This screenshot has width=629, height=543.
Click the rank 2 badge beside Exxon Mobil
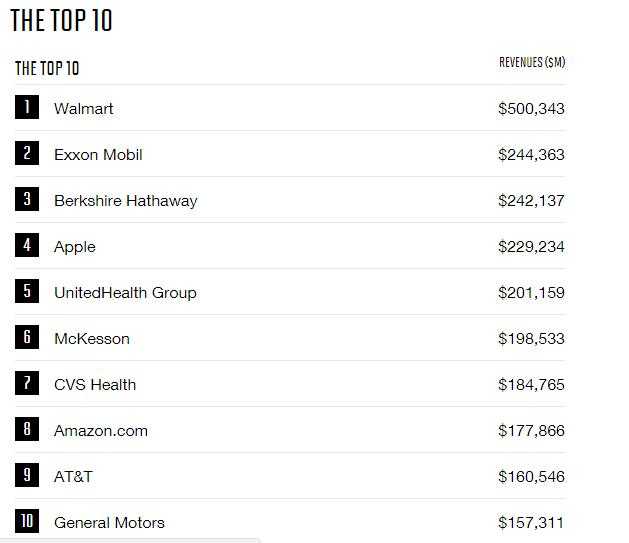pos(27,153)
